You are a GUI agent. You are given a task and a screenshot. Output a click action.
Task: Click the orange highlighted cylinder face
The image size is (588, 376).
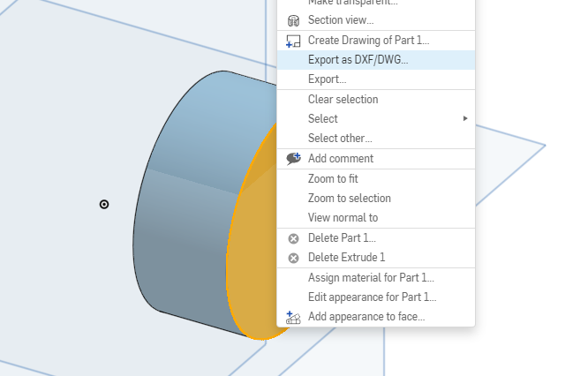click(x=252, y=265)
